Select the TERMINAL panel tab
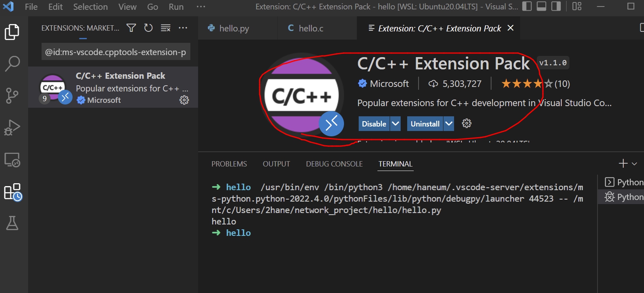644x293 pixels. pos(395,164)
